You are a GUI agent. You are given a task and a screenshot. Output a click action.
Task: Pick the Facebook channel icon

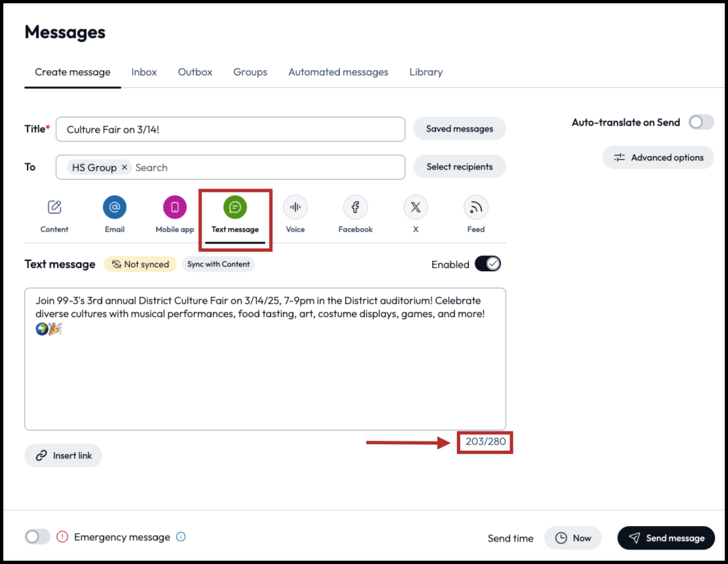(355, 208)
